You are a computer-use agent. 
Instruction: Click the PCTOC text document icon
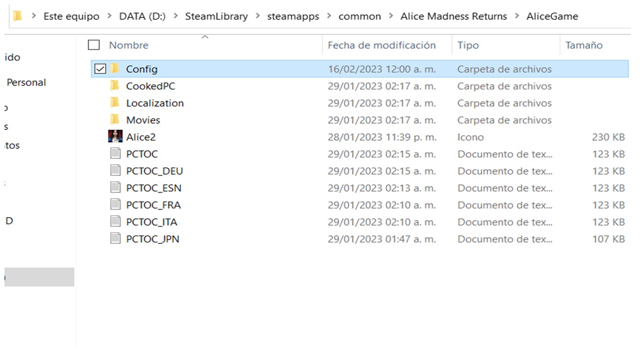pyautogui.click(x=116, y=154)
